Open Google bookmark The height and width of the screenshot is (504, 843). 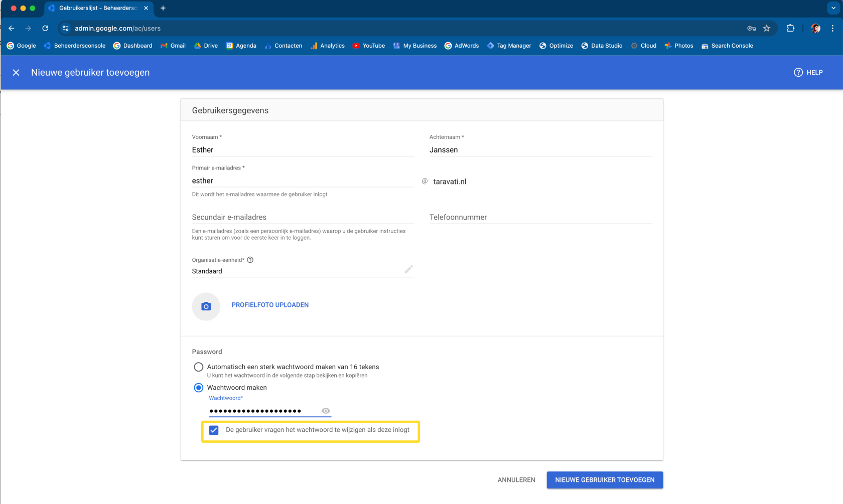(21, 46)
